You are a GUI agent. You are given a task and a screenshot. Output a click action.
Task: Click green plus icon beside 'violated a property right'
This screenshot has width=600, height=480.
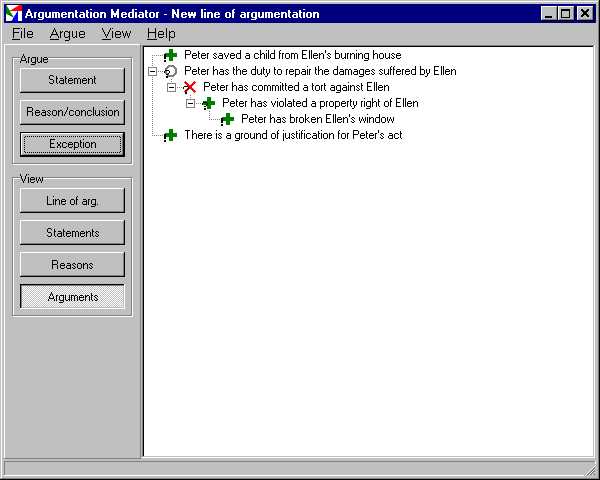click(x=208, y=104)
